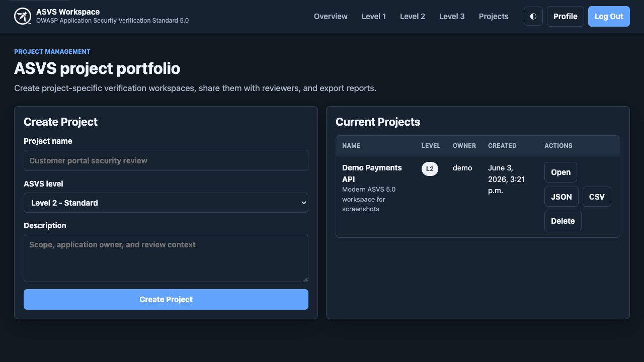This screenshot has height=362, width=644.
Task: Open the Level 1 nav item
Action: (x=374, y=16)
